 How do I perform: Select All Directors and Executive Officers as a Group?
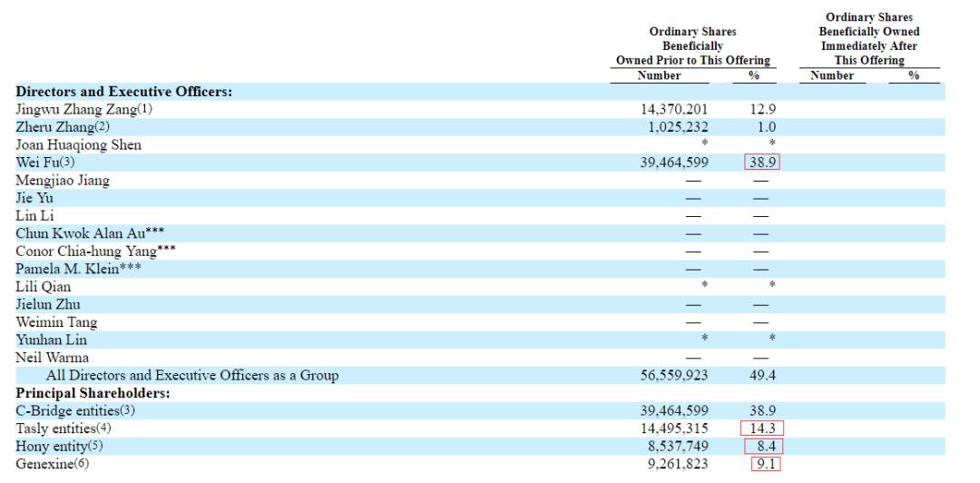tap(191, 375)
